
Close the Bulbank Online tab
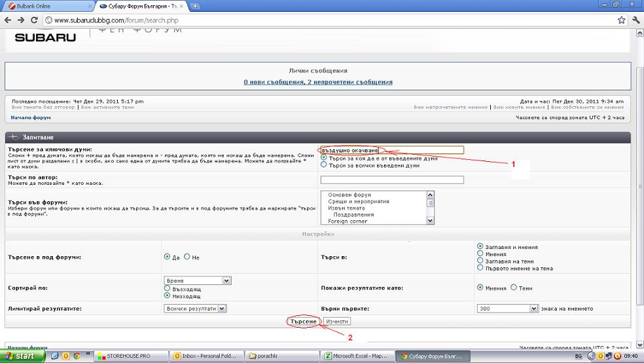[90, 6]
